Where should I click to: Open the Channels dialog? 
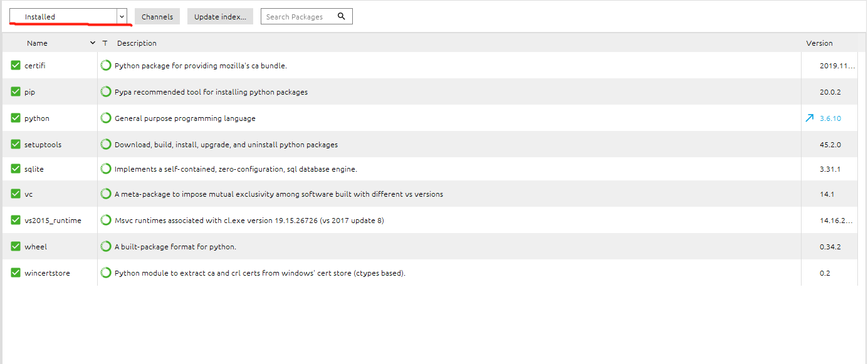click(157, 16)
